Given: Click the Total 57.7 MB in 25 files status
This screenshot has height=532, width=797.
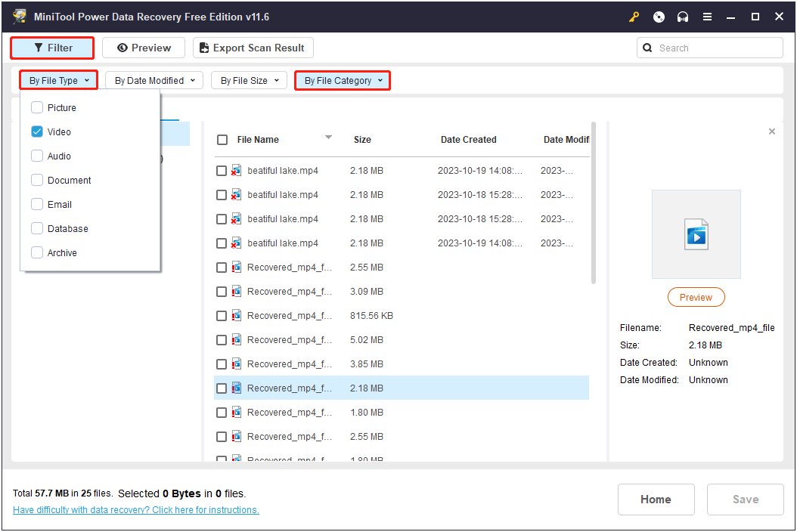Looking at the screenshot, I should tap(63, 493).
